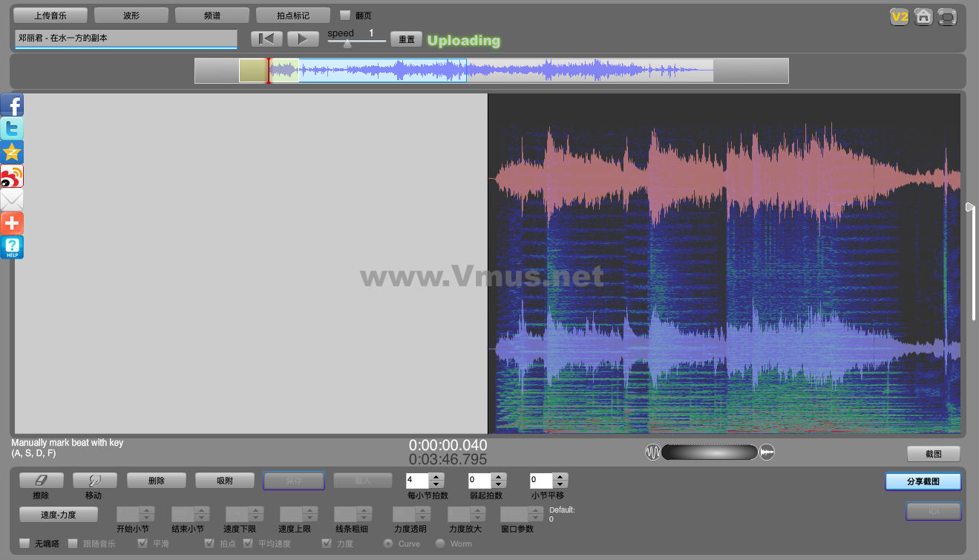Open the HELP question mark icon
The width and height of the screenshot is (979, 560).
[12, 248]
